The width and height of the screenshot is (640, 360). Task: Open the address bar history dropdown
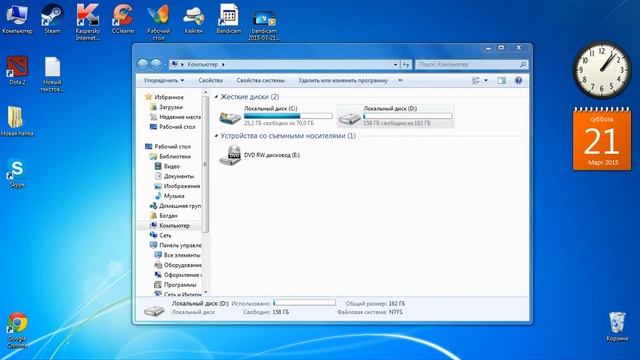395,64
